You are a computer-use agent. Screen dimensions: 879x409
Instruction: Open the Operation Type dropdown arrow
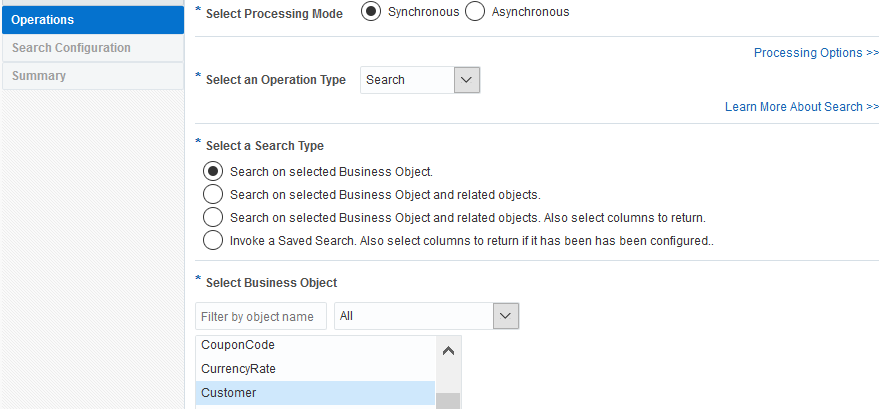click(x=467, y=80)
